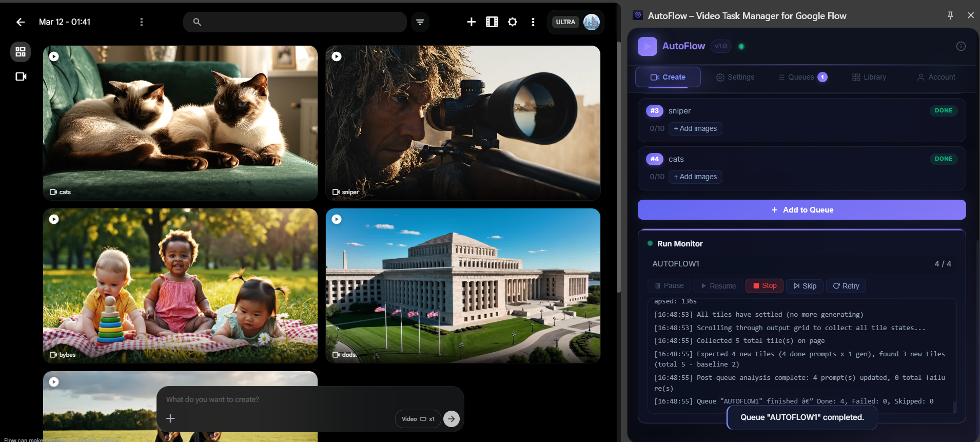Open the Video x1 mode selector
Screen dimensions: 980x442
(418, 419)
